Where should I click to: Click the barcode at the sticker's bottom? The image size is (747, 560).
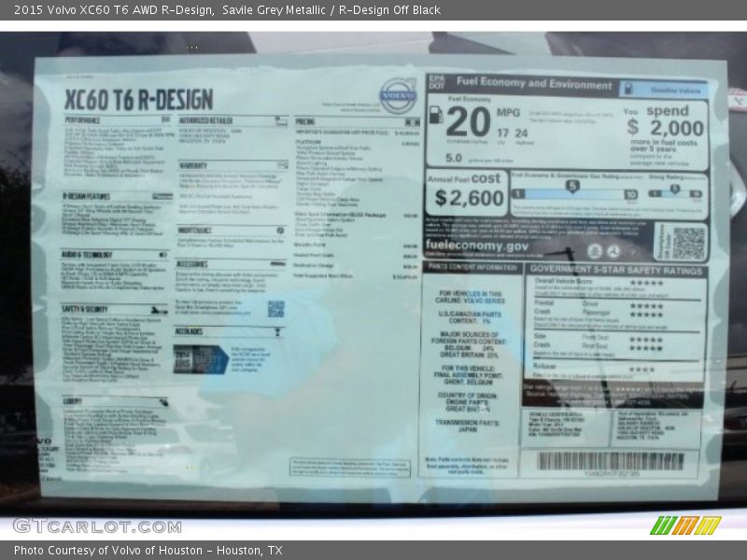(611, 461)
